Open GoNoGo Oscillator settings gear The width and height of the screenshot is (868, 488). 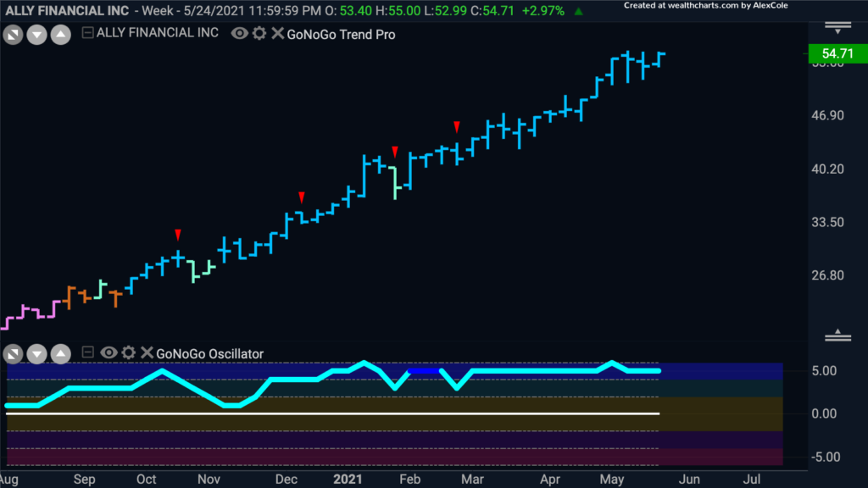(x=129, y=352)
